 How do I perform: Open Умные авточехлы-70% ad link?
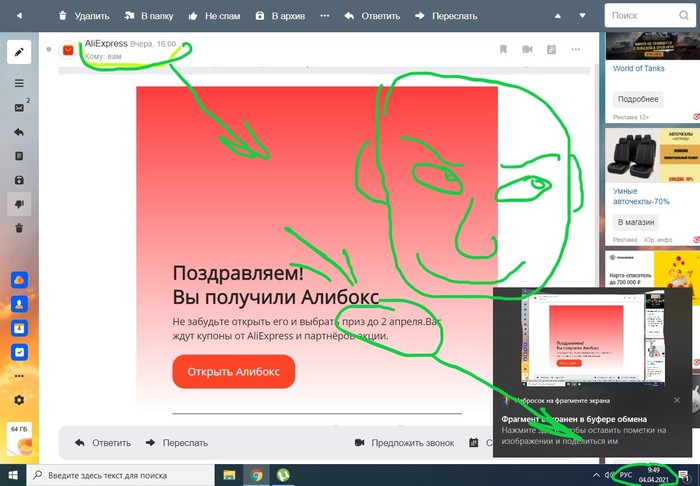(641, 196)
